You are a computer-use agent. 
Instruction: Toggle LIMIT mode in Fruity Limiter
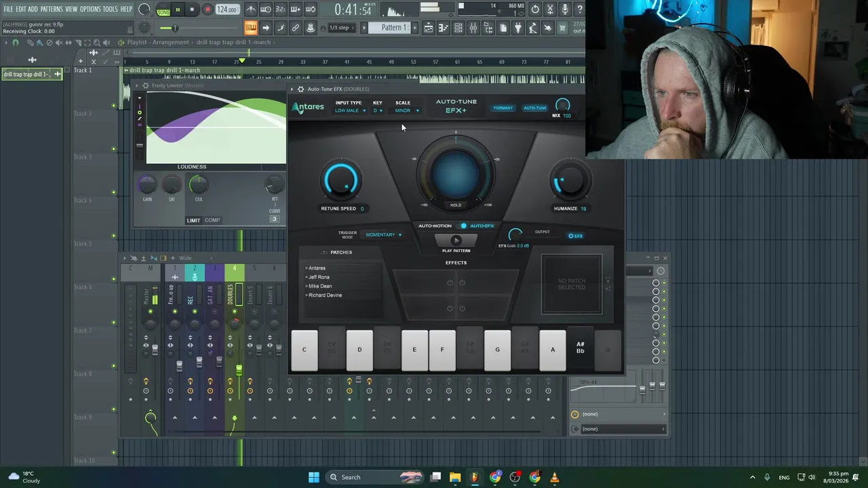193,220
